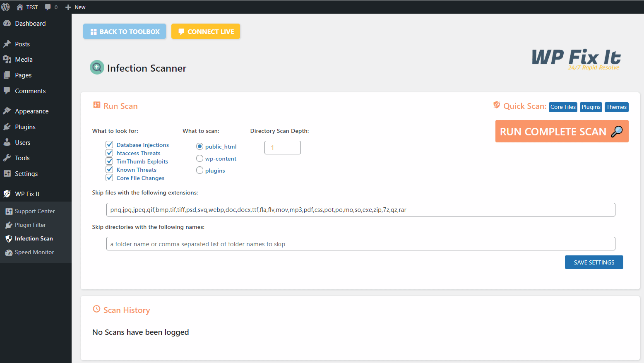
Task: Click the Quick Scan shield icon
Action: pos(497,105)
